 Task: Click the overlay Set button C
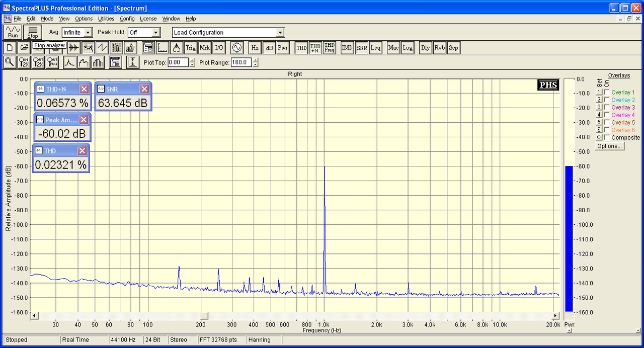tap(599, 138)
